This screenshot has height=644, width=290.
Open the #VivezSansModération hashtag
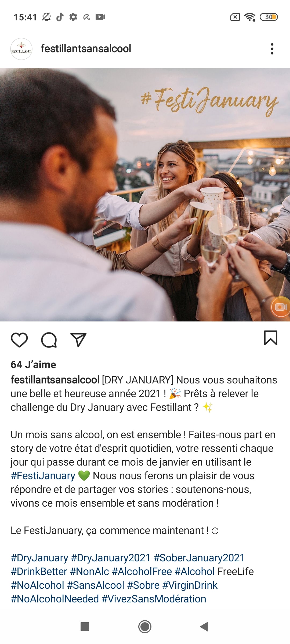[154, 599]
